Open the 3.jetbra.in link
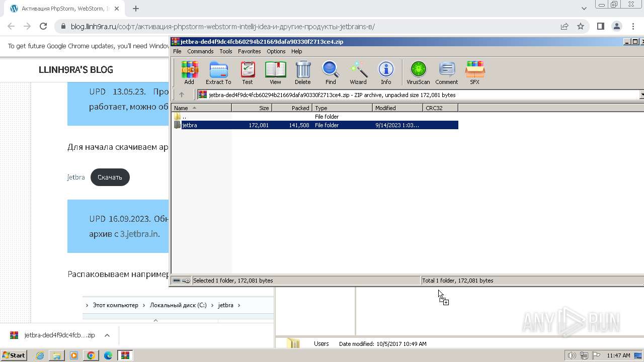 (x=139, y=234)
